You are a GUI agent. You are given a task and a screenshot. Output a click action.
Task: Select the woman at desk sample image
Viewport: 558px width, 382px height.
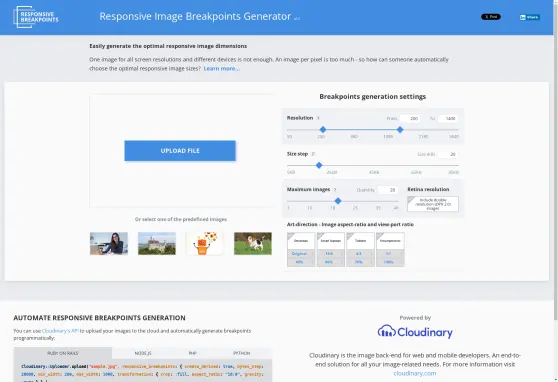click(109, 244)
